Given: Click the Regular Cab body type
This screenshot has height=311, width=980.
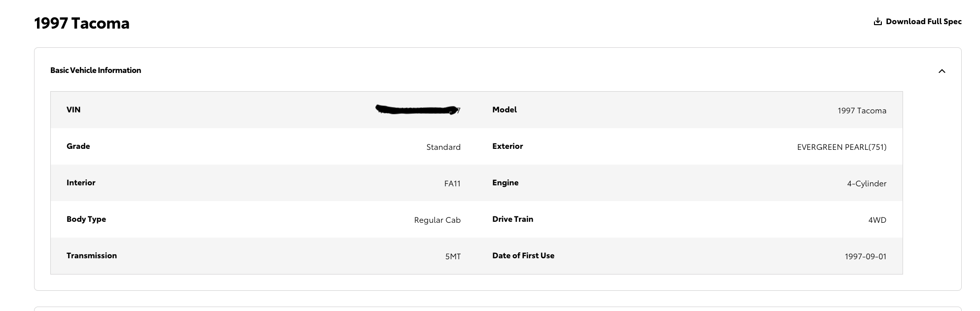Looking at the screenshot, I should pyautogui.click(x=437, y=220).
